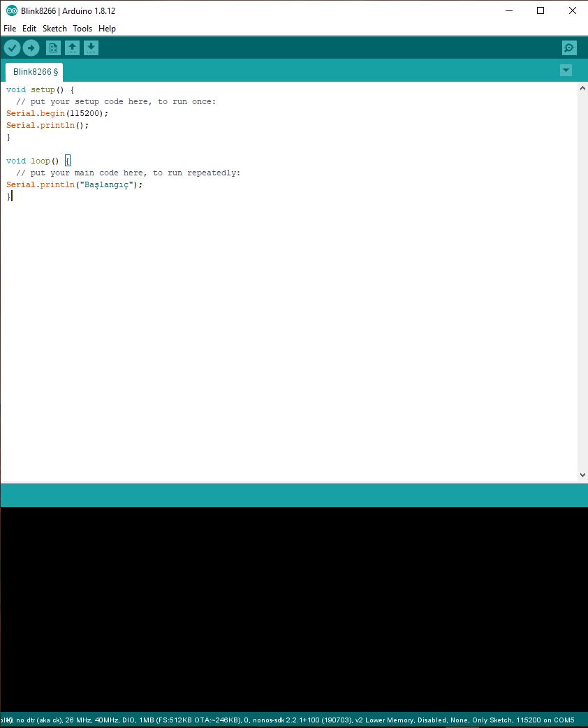Click the editor scrollbar down arrow
588x728 pixels.
pyautogui.click(x=582, y=474)
